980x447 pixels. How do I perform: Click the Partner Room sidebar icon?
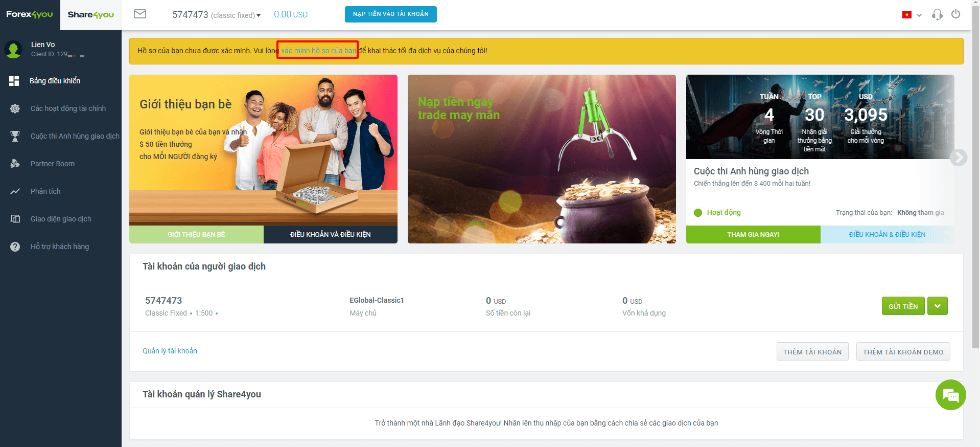click(x=15, y=164)
